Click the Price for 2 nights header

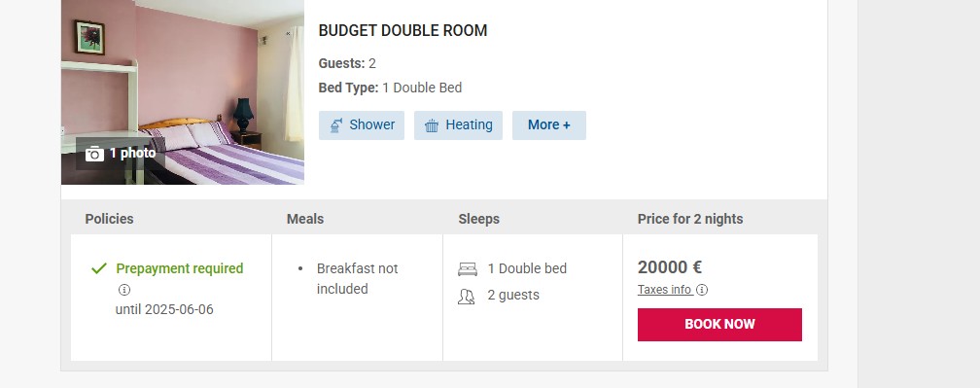point(690,220)
